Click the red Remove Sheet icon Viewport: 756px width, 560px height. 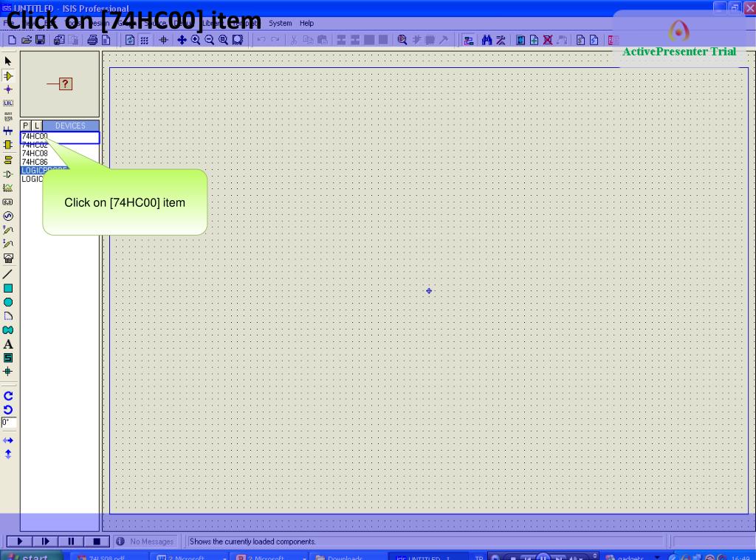point(548,40)
